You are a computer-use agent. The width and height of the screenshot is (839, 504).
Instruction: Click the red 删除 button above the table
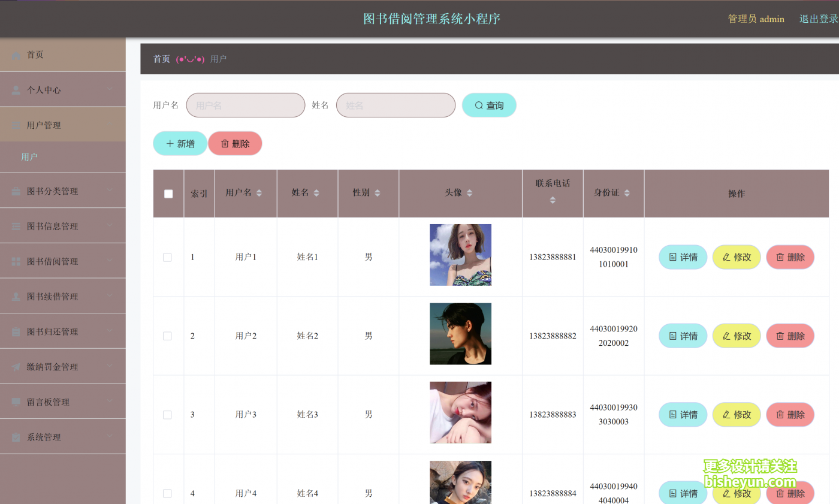point(235,144)
